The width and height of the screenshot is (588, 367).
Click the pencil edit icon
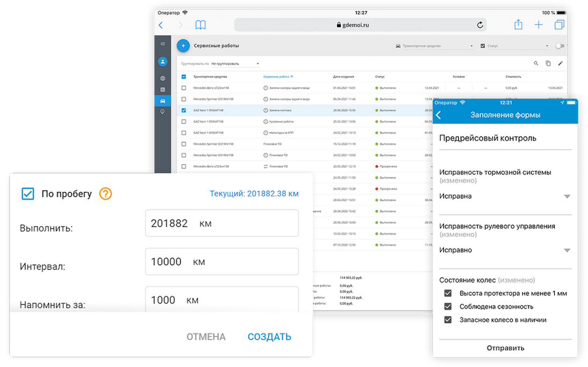point(560,63)
